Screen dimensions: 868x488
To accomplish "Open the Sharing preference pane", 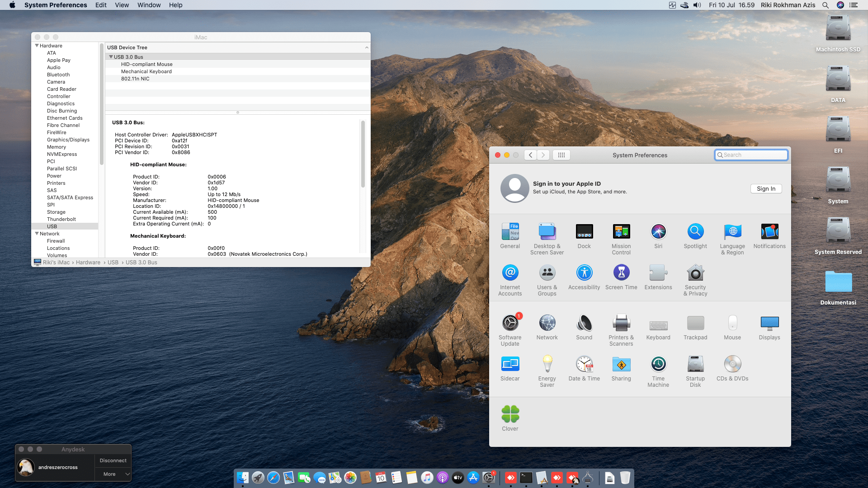I will (x=621, y=365).
